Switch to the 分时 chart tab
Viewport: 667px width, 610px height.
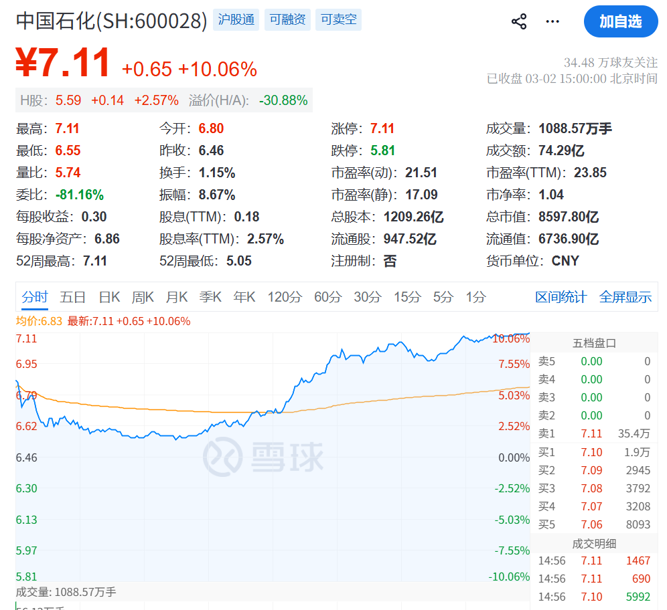pos(35,297)
